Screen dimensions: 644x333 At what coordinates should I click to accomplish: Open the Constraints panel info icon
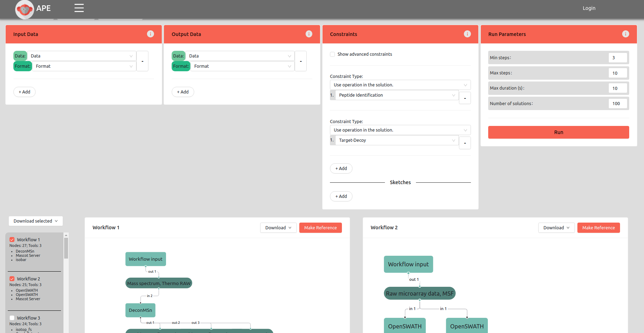point(467,34)
